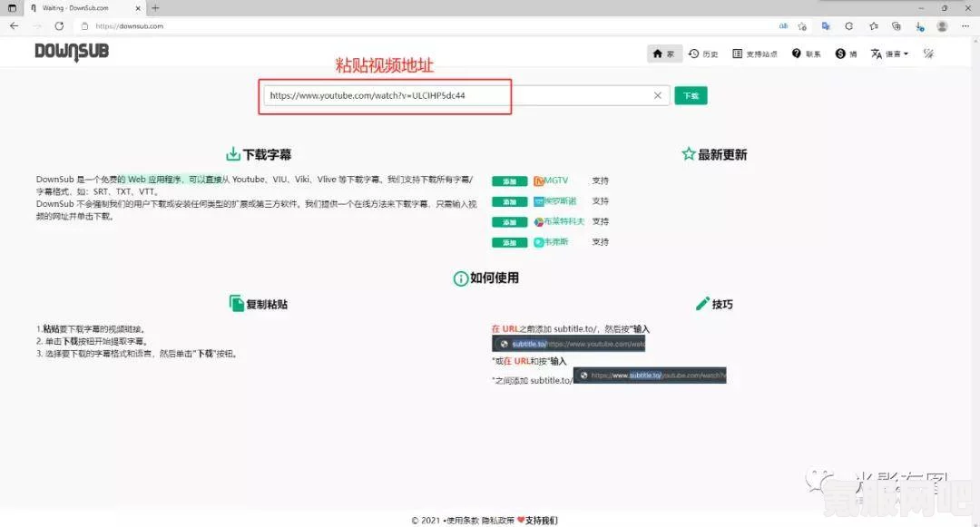Click the 如何使用 info icon
Viewport: 980px width, 527px height.
click(x=461, y=278)
